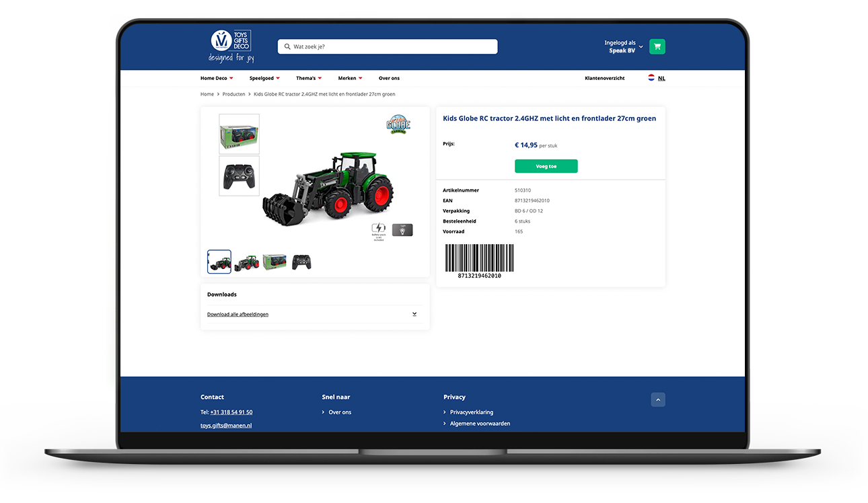This screenshot has width=868, height=503.
Task: Click the magnifier icon in search bar
Action: click(x=287, y=47)
